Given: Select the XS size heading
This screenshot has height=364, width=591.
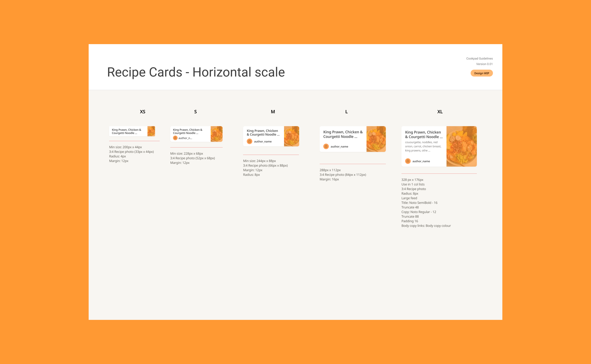Looking at the screenshot, I should click(142, 112).
